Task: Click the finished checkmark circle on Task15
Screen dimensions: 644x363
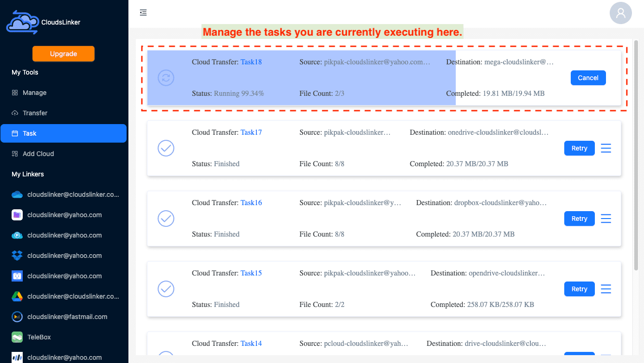Action: point(166,289)
